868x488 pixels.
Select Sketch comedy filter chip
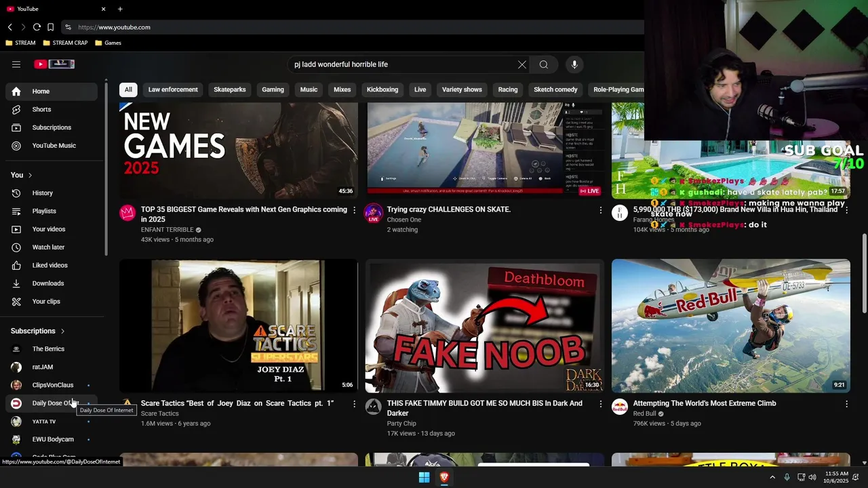coord(555,89)
